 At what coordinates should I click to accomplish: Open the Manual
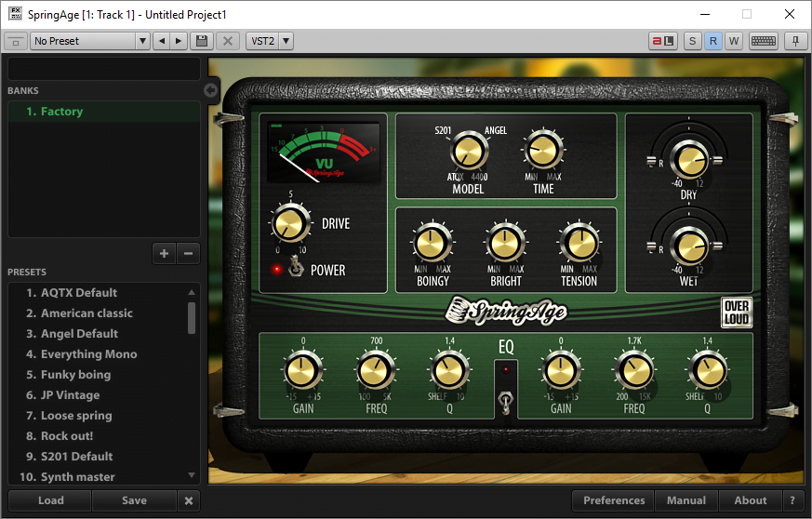point(686,500)
